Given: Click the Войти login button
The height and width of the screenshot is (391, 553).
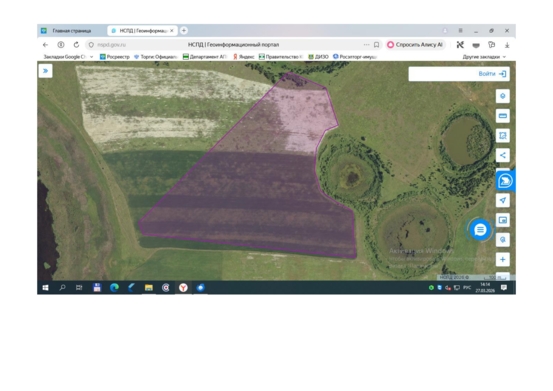Looking at the screenshot, I should tap(492, 74).
